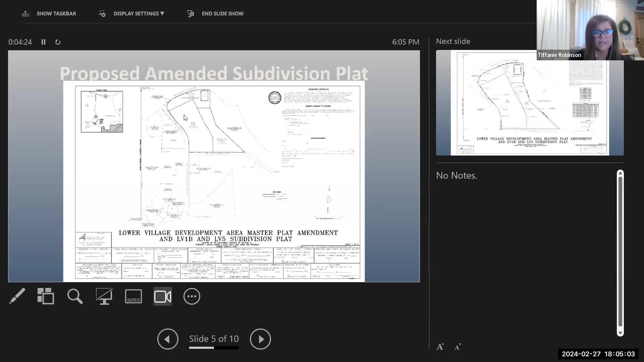Select the Zoom into slide magnifier
The image size is (644, 362).
point(75,296)
